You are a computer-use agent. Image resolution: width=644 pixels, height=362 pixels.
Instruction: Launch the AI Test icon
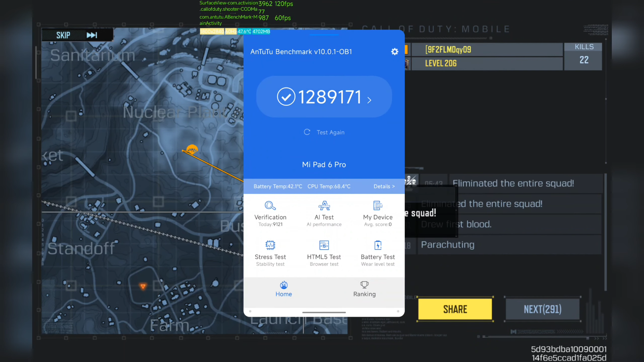(324, 205)
